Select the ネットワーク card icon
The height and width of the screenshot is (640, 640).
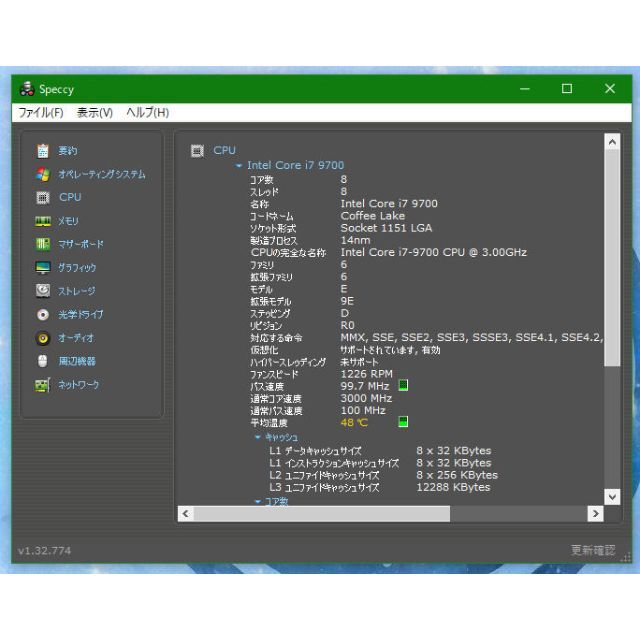43,385
